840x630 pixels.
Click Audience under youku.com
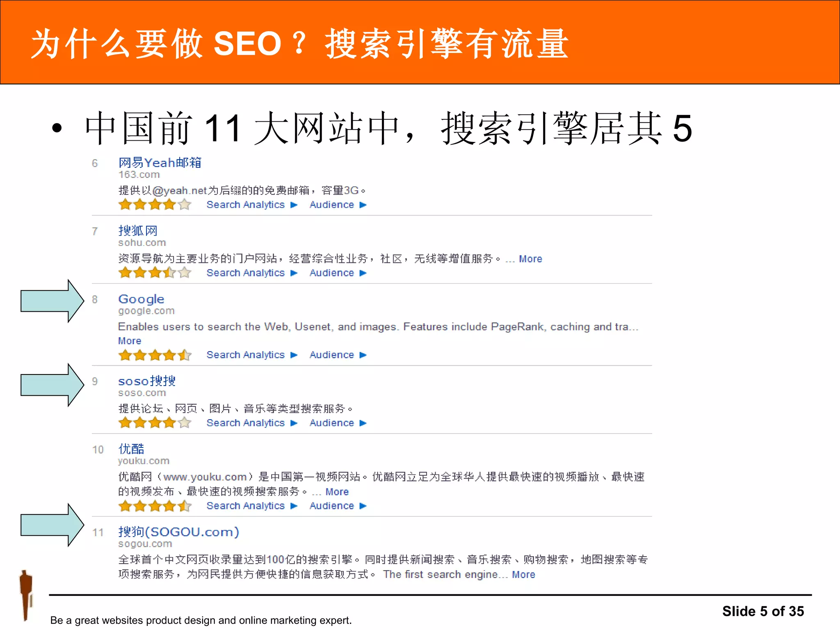coord(331,506)
